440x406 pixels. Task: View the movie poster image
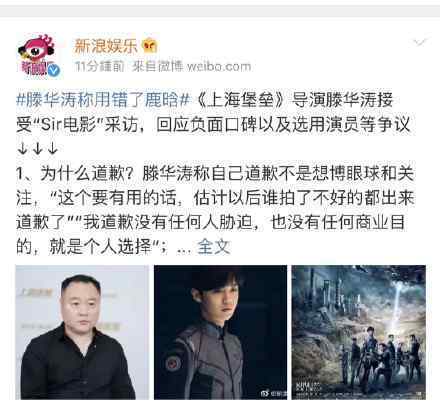[359, 332]
